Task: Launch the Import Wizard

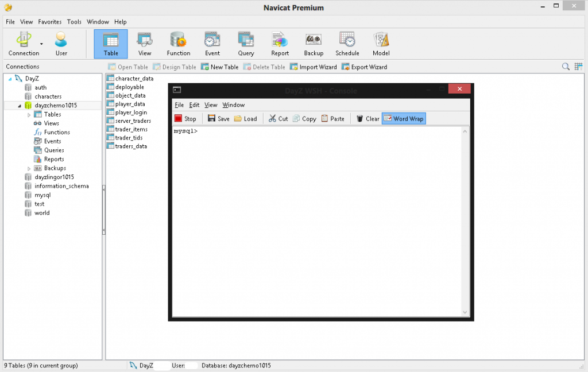Action: 313,67
